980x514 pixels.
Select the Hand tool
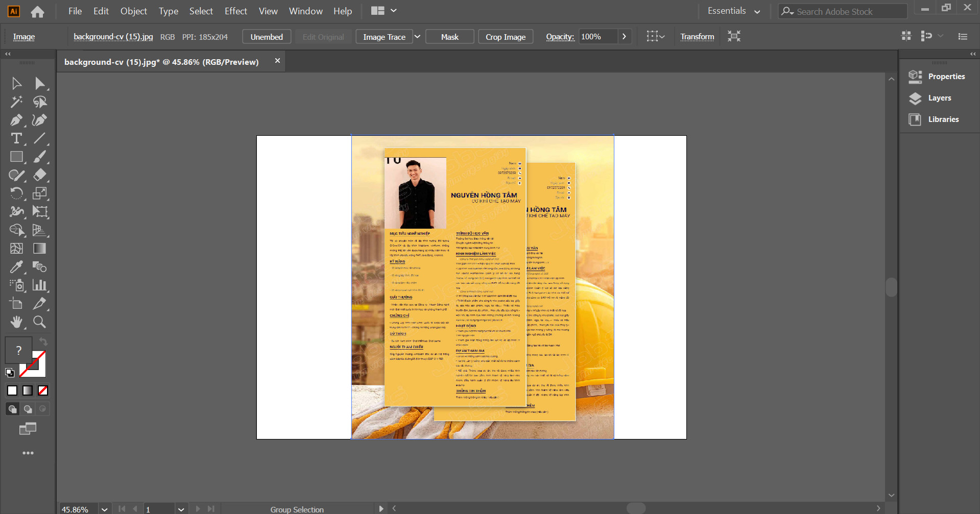(x=16, y=322)
